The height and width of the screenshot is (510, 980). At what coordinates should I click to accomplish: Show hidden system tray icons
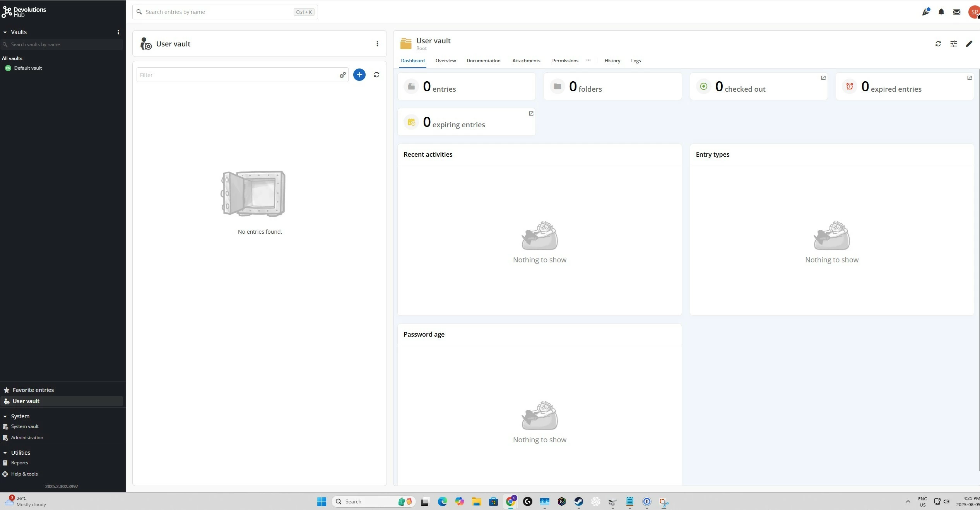[x=908, y=502]
